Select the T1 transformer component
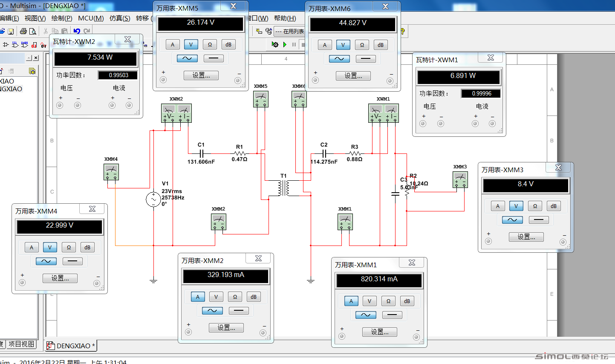Screen dimensions: 615x364 tap(284, 188)
